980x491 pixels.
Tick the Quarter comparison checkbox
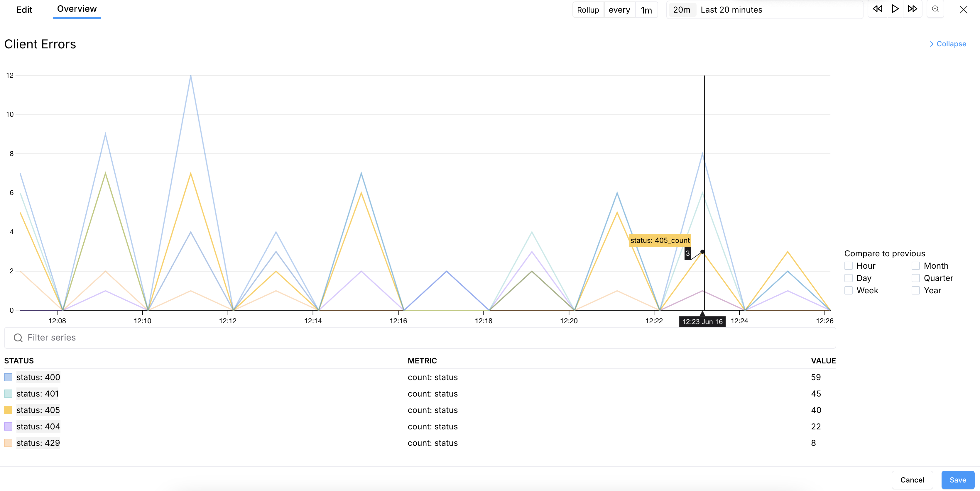[916, 278]
